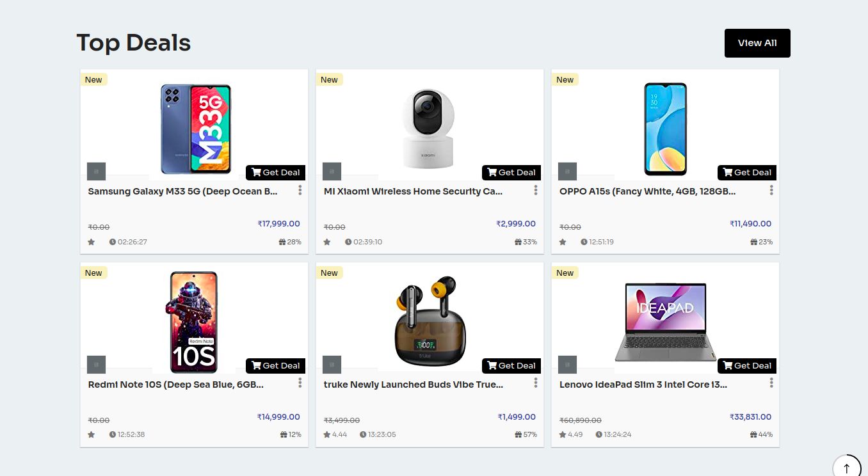The width and height of the screenshot is (868, 476).
Task: Show more options for Redmi Note 10S
Action: [300, 383]
